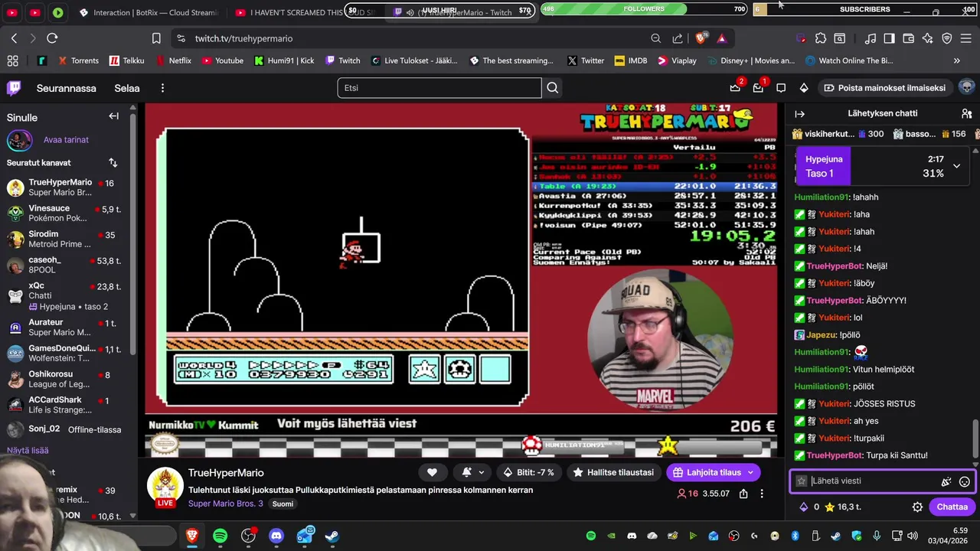Viewport: 980px width, 551px height.
Task: Click the chat scrollbar thumb
Action: [x=975, y=439]
